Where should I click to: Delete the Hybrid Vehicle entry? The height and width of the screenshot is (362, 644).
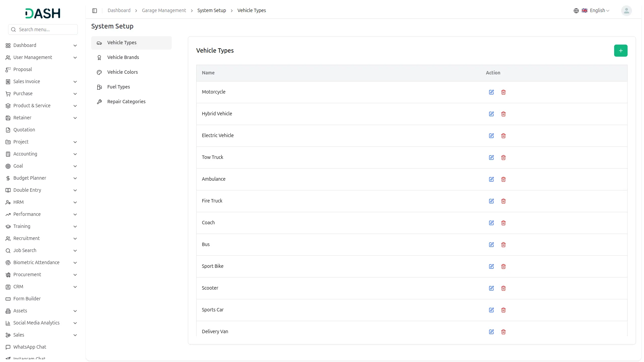coord(503,114)
